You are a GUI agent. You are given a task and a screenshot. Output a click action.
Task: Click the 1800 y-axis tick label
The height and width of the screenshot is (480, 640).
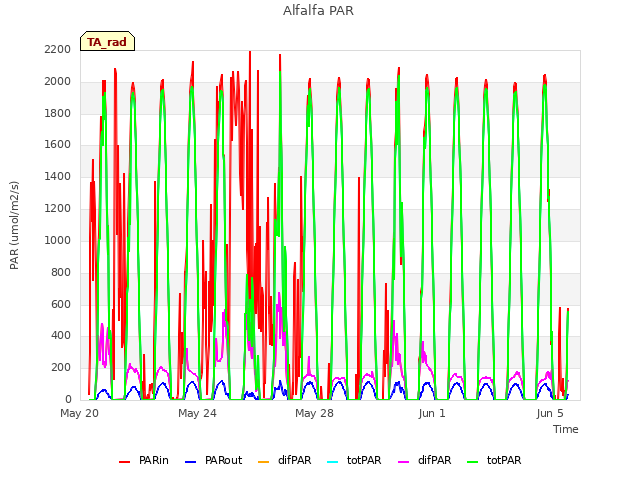click(58, 113)
